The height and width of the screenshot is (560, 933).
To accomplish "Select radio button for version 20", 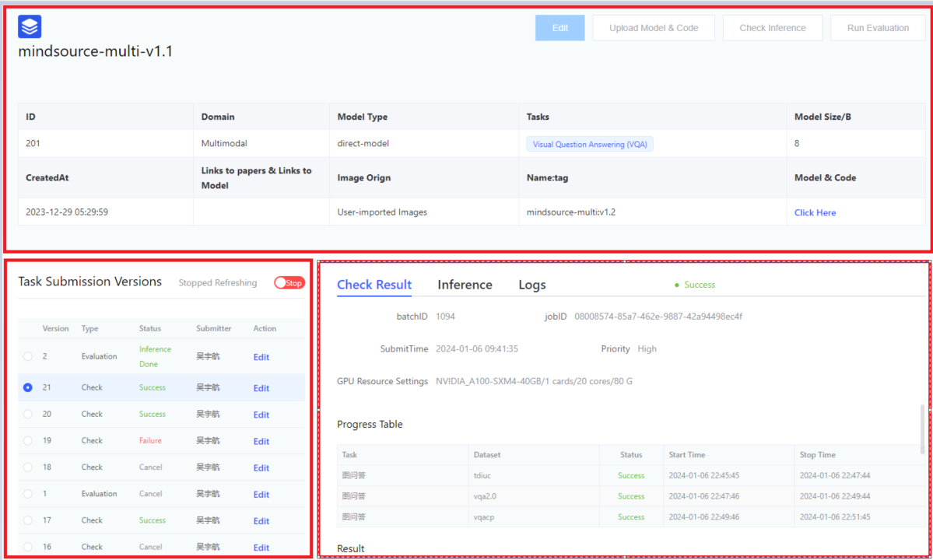I will click(28, 415).
